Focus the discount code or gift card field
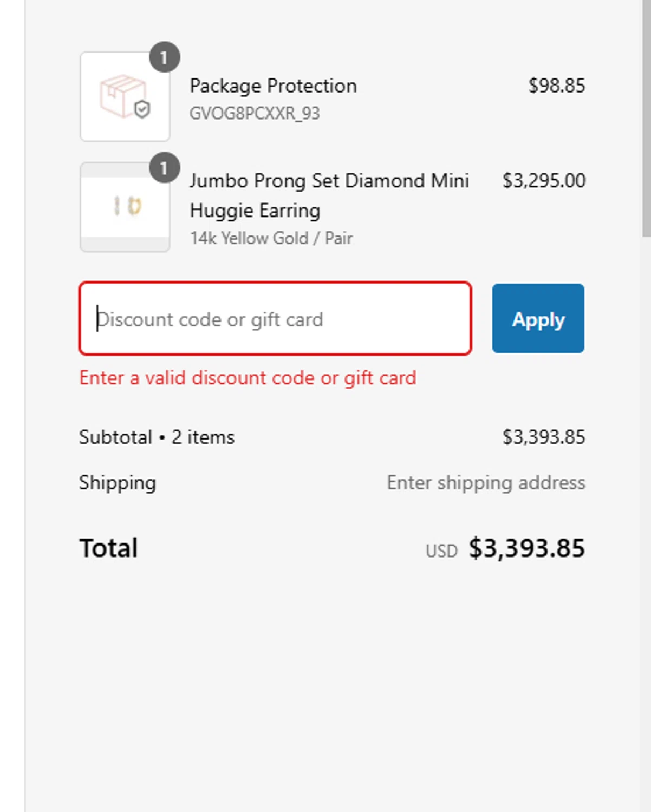 click(x=275, y=319)
